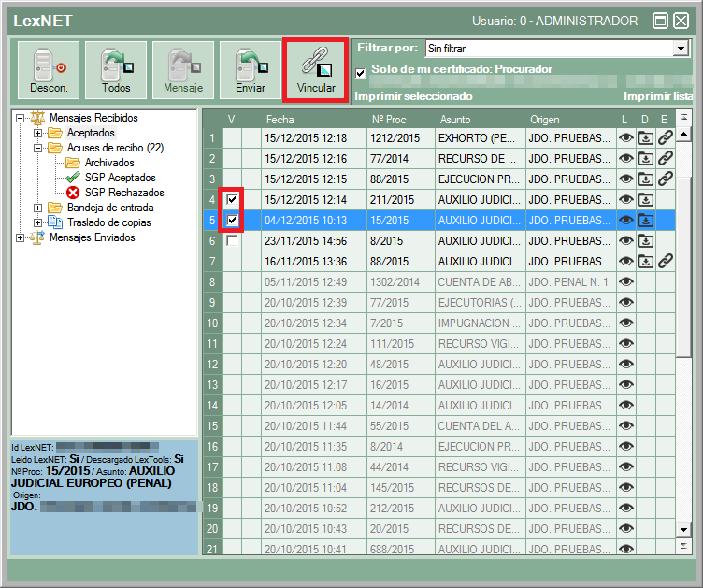Sort by the Fecha column header
This screenshot has width=703, height=588.
pyautogui.click(x=280, y=120)
